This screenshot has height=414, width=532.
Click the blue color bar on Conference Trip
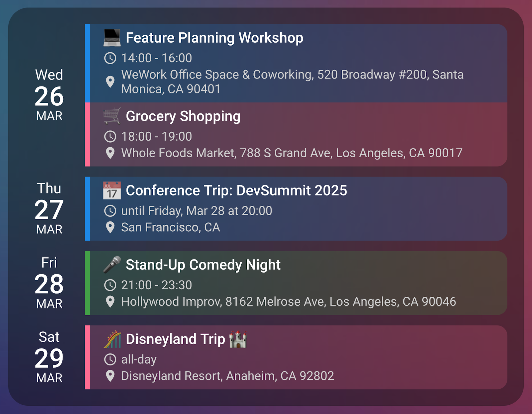click(x=87, y=209)
